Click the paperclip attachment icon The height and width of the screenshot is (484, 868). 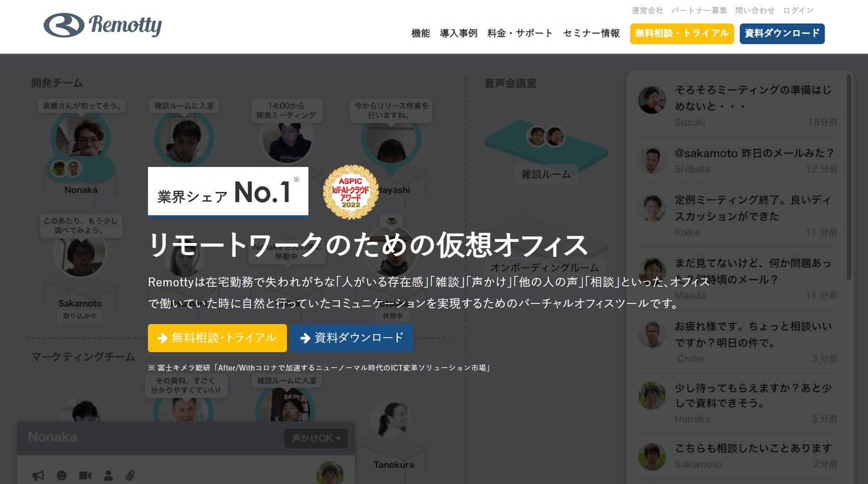coord(130,475)
